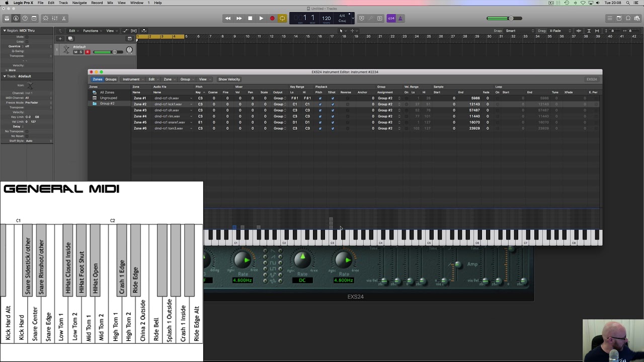Viewport: 644px width, 362px height.
Task: Open the Media Browser icon
Action: [x=637, y=19]
